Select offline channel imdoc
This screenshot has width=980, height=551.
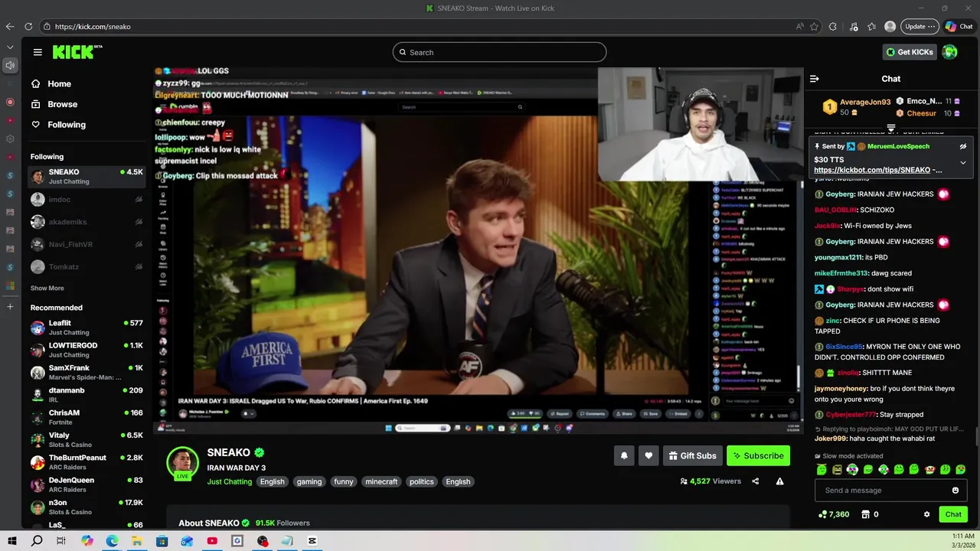87,200
